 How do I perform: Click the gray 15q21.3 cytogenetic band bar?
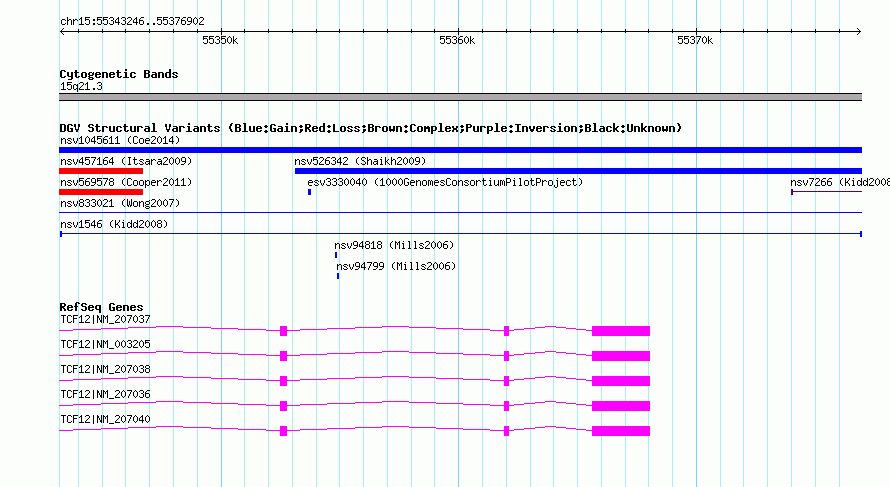(460, 97)
